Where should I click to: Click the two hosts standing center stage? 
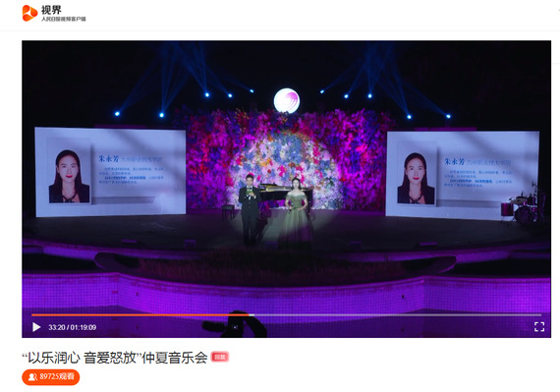pyautogui.click(x=273, y=210)
